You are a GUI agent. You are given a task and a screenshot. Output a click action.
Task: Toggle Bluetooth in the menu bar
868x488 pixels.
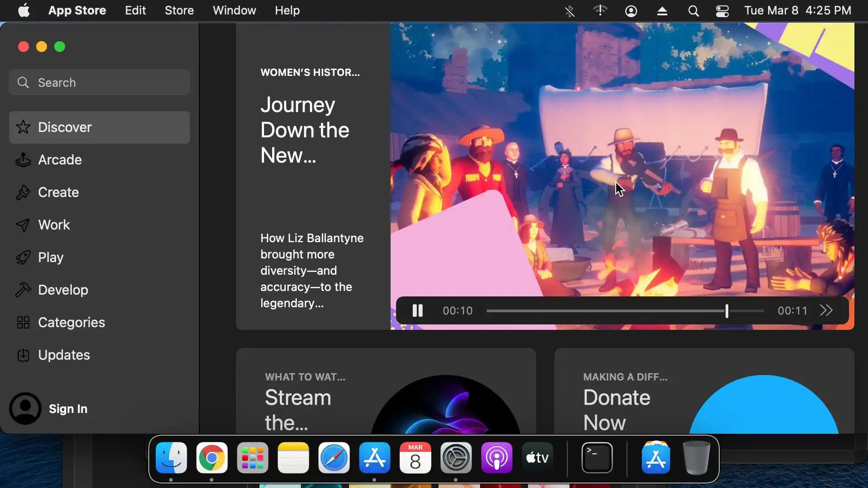570,11
